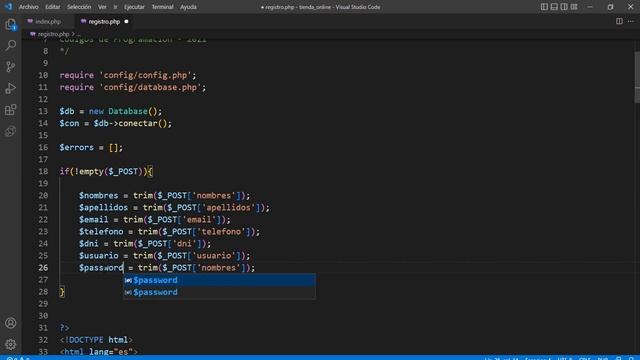The width and height of the screenshot is (640, 360).
Task: Click the $usuario variable on line 25
Action: pos(98,256)
